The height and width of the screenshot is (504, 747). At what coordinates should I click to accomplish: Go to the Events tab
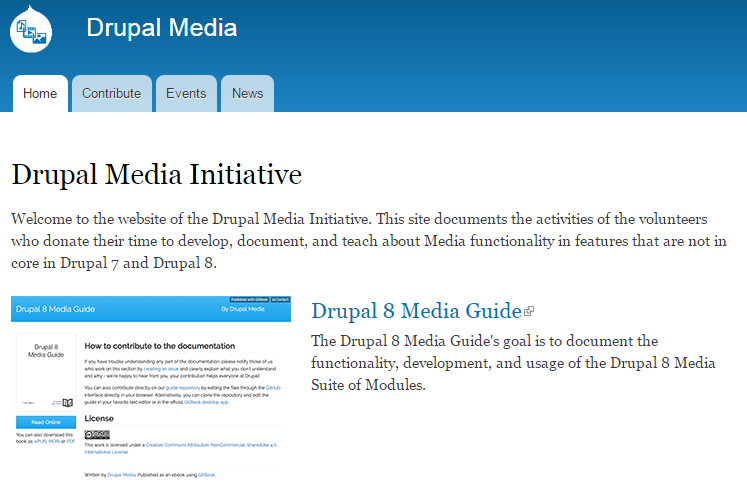click(186, 93)
